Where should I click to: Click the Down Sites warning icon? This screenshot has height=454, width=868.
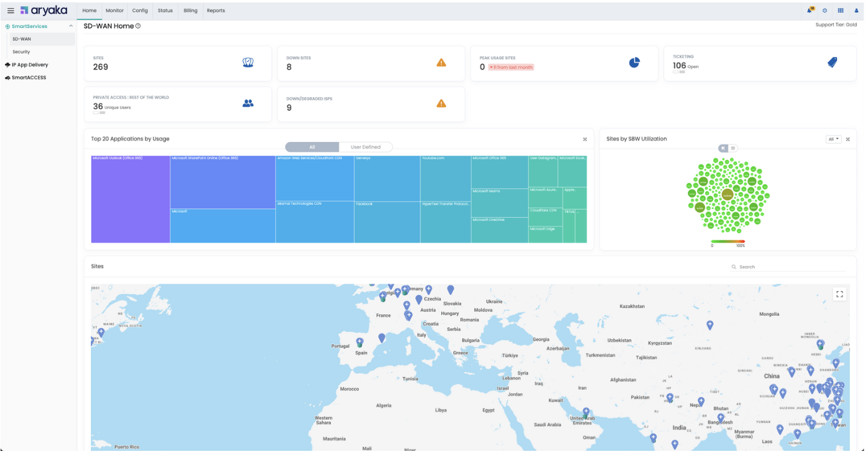coord(441,62)
